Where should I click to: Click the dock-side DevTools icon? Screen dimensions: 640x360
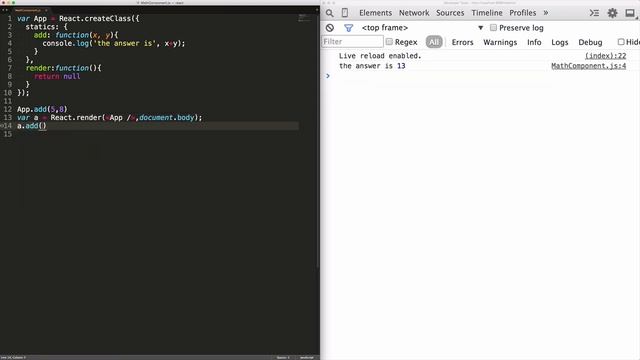point(630,13)
